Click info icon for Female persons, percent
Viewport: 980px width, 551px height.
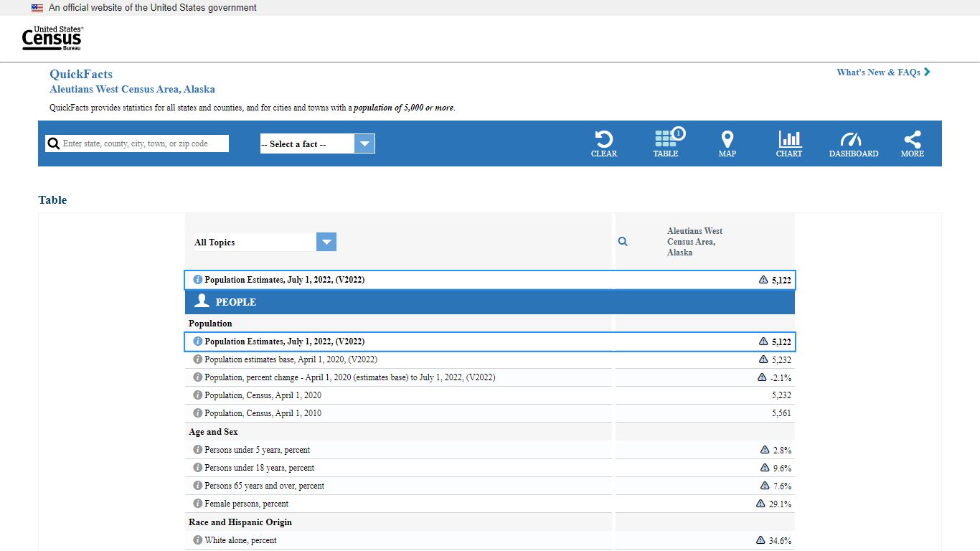point(198,504)
